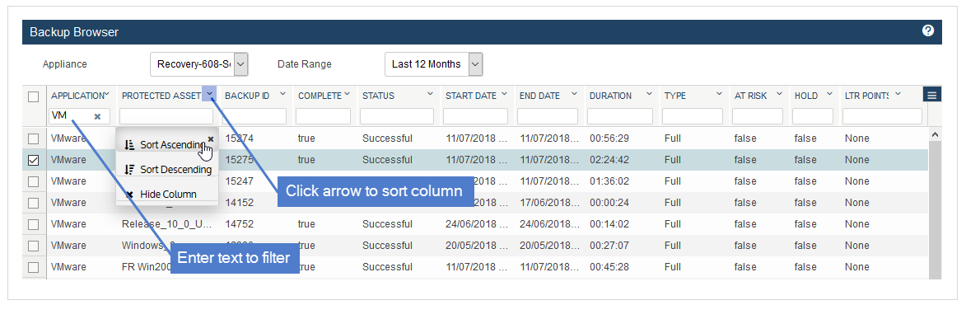Open the Type column arrow menu
This screenshot has width=980, height=319.
click(719, 95)
